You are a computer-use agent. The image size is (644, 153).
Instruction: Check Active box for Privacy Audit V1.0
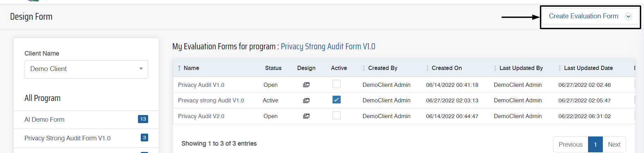336,84
